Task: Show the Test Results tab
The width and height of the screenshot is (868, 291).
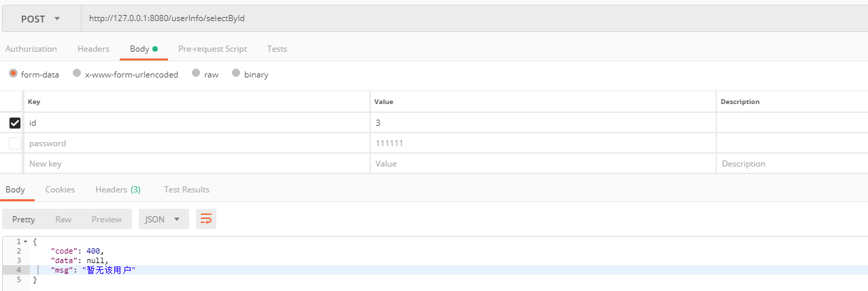Action: (x=186, y=190)
